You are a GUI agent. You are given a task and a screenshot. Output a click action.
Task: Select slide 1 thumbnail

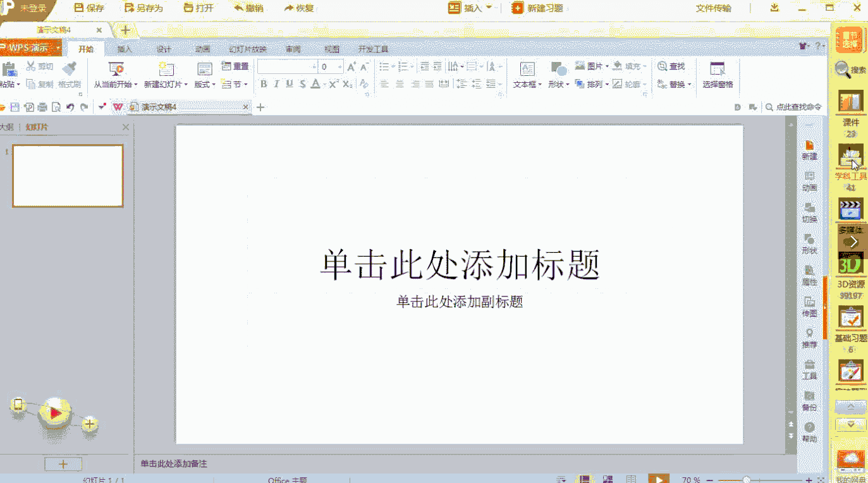click(68, 176)
